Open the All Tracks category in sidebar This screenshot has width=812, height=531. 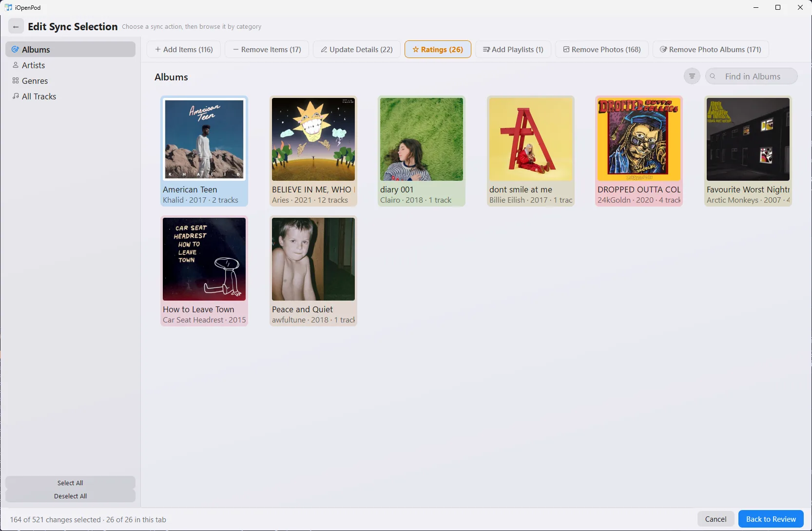70,96
